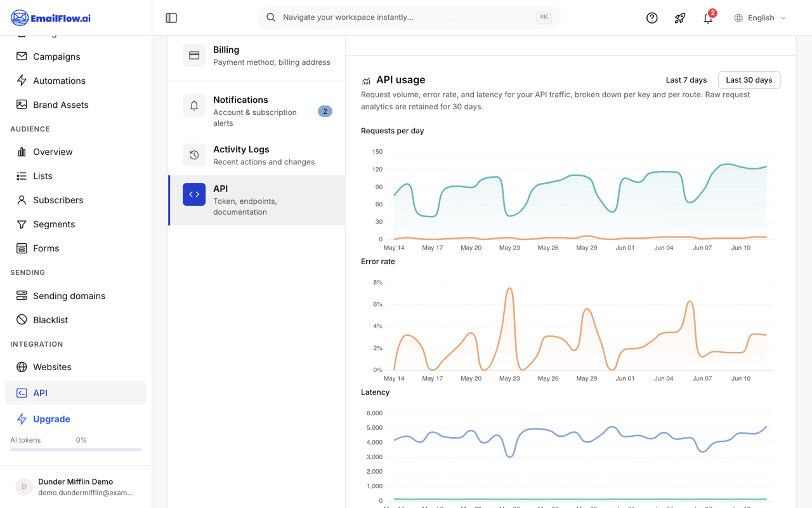Click the Notifications bell settings icon
The height and width of the screenshot is (508, 812).
(194, 105)
